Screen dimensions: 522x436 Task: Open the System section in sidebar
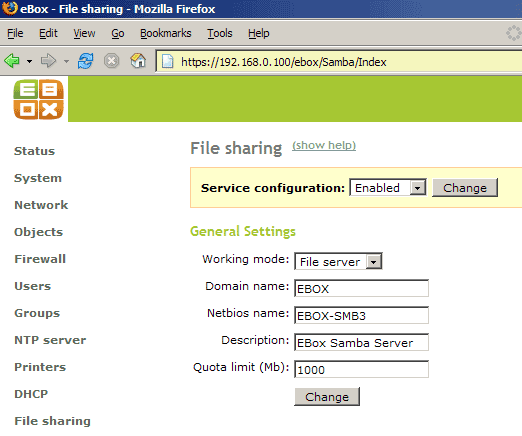tap(38, 178)
